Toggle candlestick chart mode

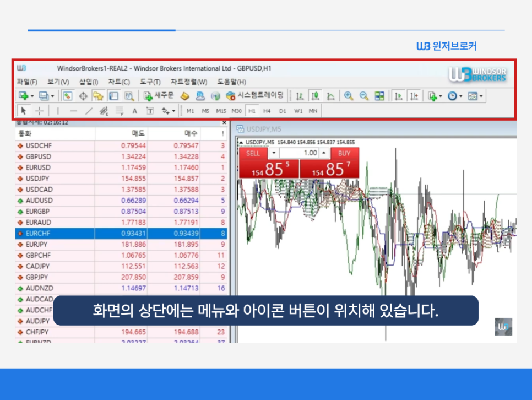(315, 96)
